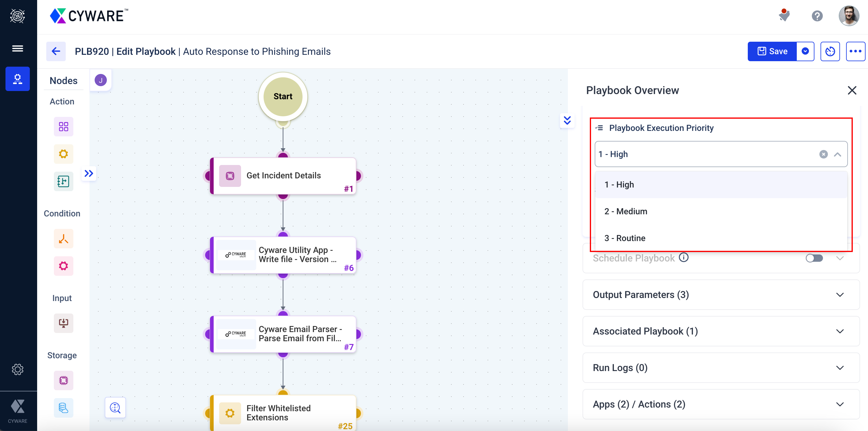Screen dimensions: 868x431
Task: Clear the selected 1 - High priority
Action: 823,154
